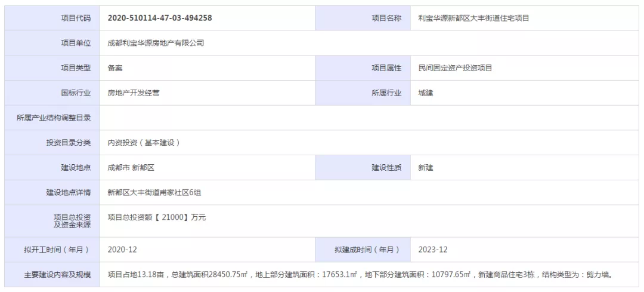Click the 项目名称 label cell

tap(363, 18)
